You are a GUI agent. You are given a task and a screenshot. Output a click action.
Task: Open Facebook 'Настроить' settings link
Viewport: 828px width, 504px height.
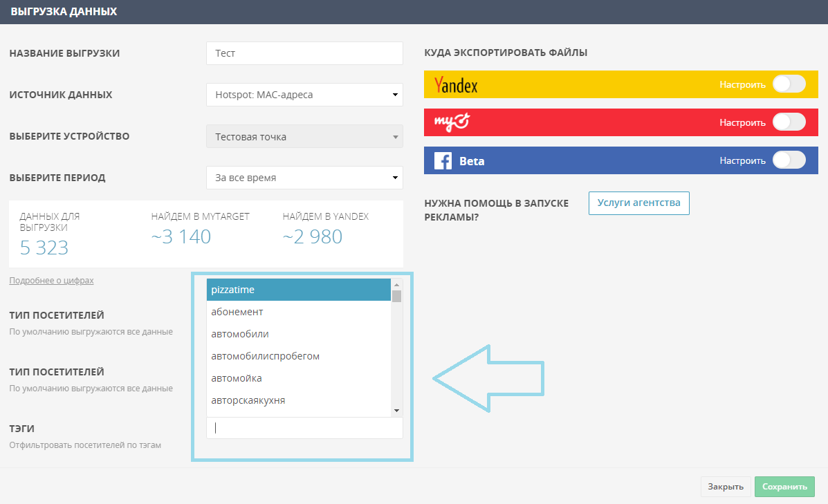click(x=742, y=160)
